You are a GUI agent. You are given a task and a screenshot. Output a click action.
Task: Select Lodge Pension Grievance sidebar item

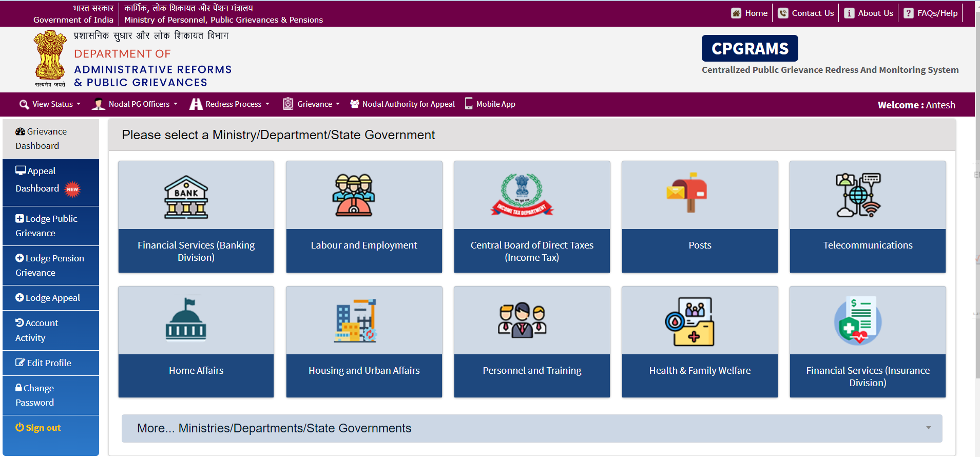click(x=51, y=265)
